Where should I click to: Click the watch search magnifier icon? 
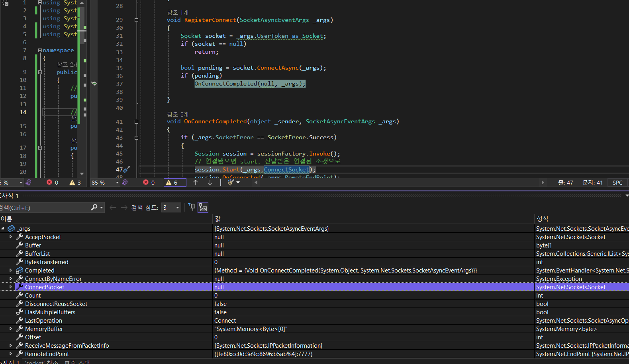click(94, 207)
